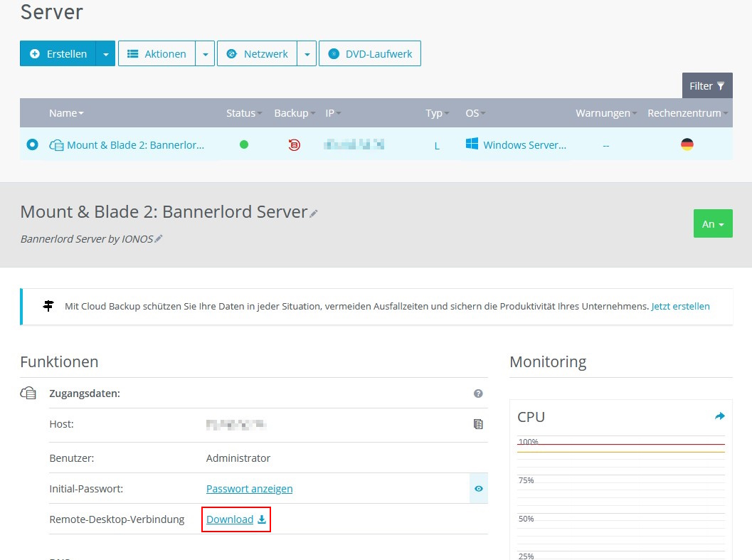Click the Administrator user value
The image size is (752, 560).
click(x=238, y=458)
